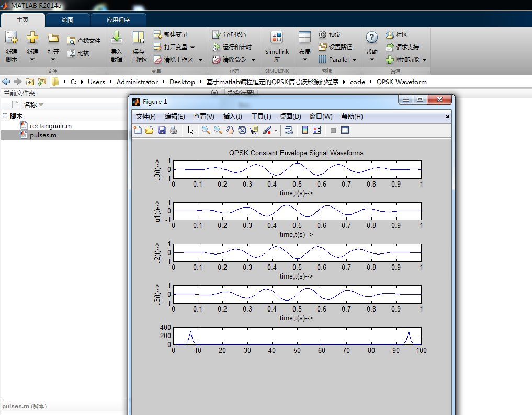Click the drive 'C:' segment in the folder path
Screen dimensions: 532x415
(73, 82)
